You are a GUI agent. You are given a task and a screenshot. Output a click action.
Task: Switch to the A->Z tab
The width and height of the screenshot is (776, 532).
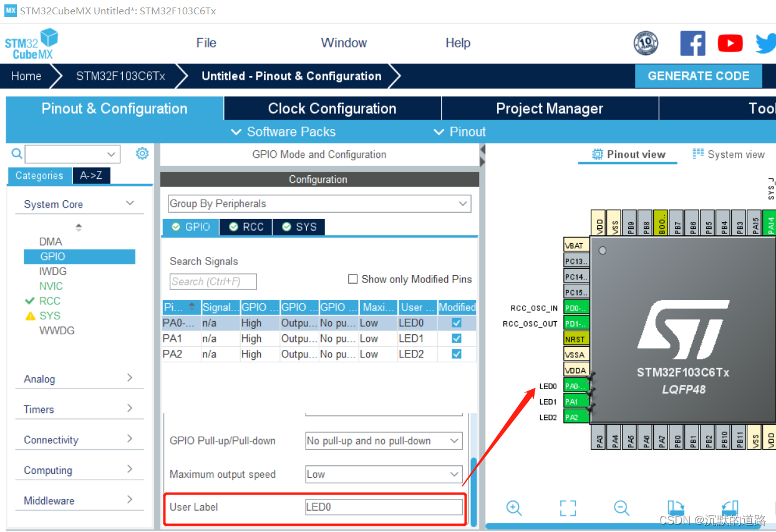[91, 176]
